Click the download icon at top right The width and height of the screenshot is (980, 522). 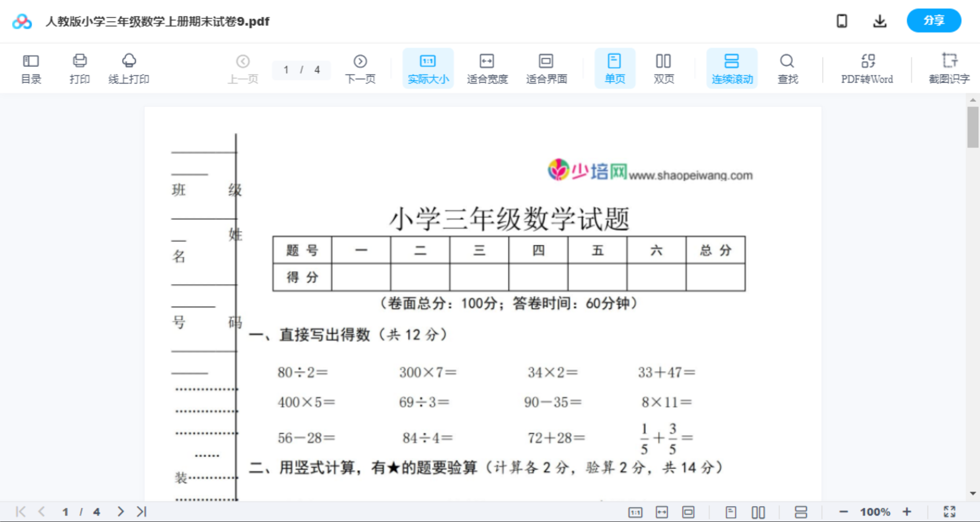880,20
